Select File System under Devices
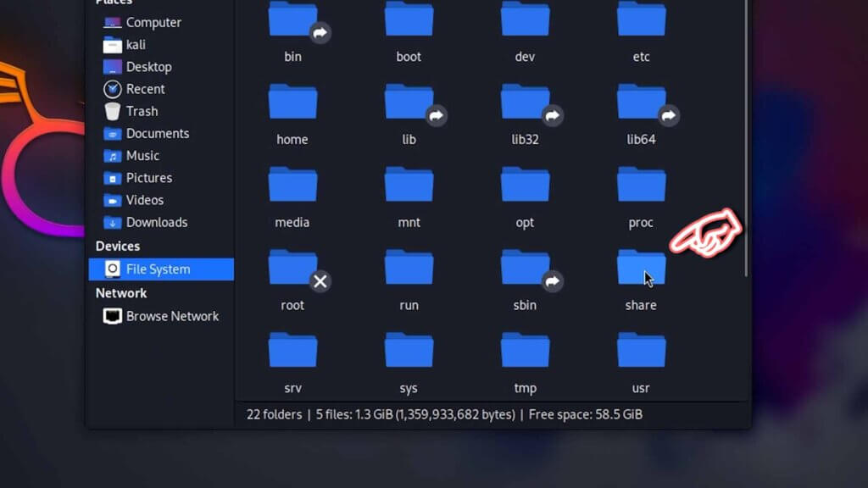The height and width of the screenshot is (488, 868). 161,269
